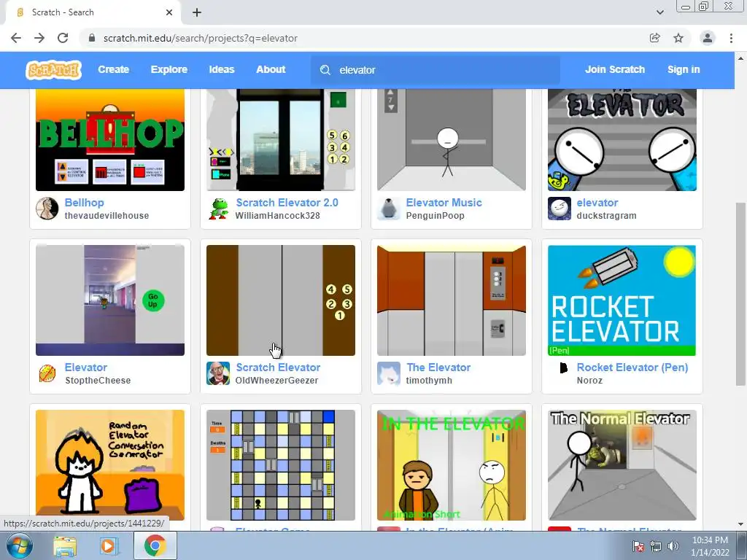
Task: Open File Explorer from the taskbar
Action: [65, 545]
